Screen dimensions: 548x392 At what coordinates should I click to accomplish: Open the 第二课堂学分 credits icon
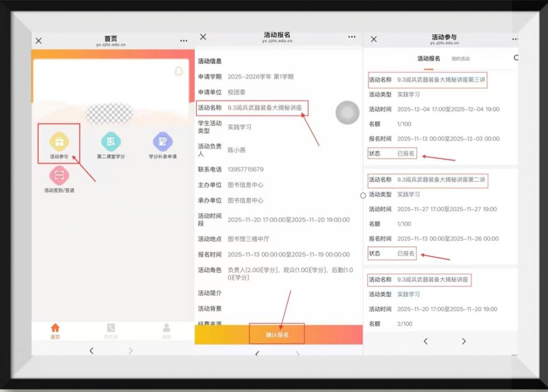pos(111,142)
